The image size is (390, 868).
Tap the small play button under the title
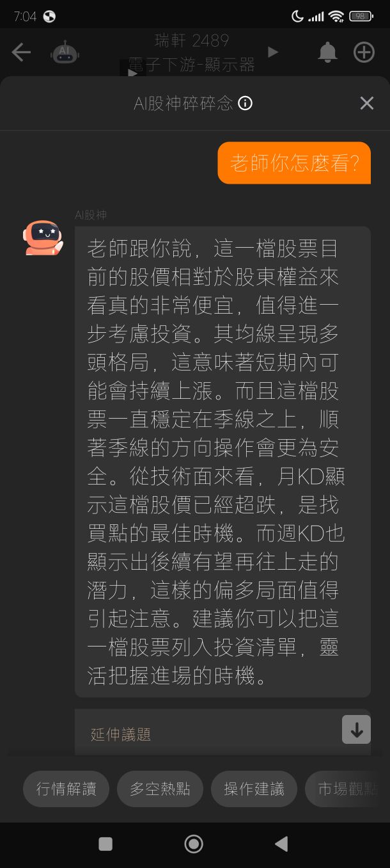[x=132, y=72]
